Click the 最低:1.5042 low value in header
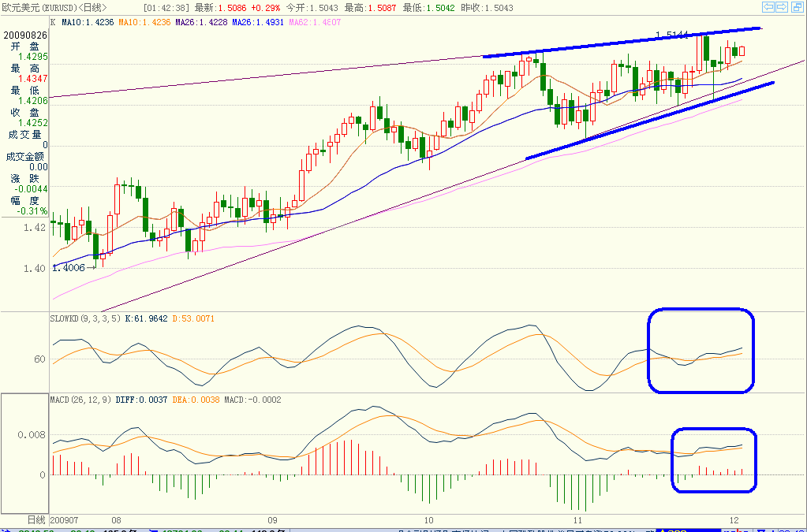The width and height of the screenshot is (807, 532). tap(430, 8)
